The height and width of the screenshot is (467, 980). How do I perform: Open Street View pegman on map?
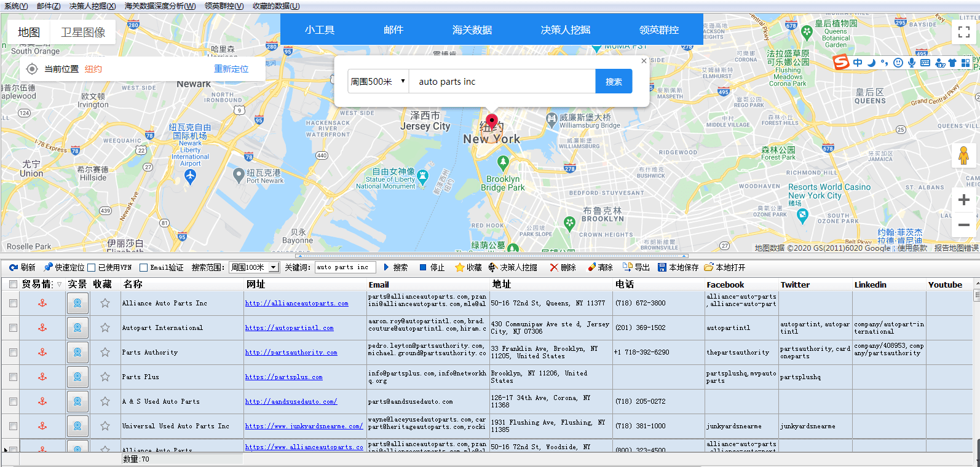tap(964, 155)
